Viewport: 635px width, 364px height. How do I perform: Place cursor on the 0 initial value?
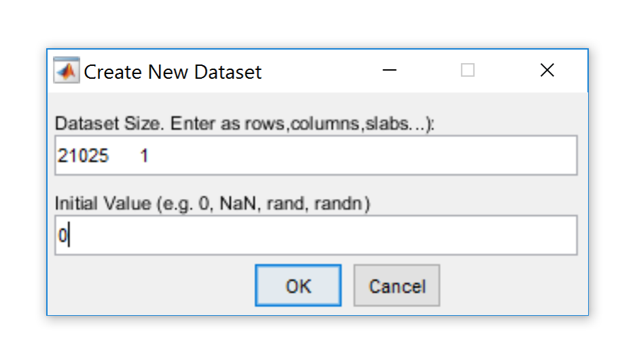click(62, 236)
